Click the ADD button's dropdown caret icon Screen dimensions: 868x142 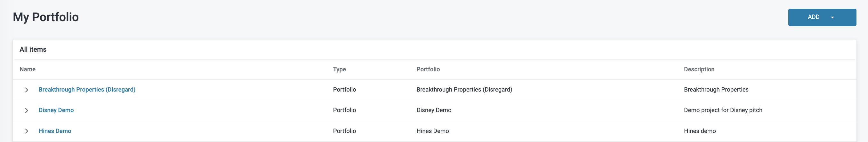(x=832, y=18)
